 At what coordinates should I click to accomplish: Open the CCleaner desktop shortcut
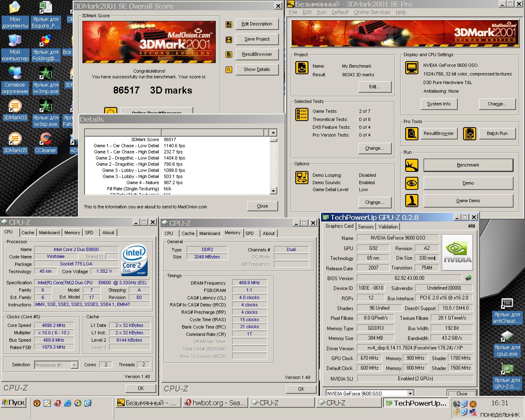(46, 142)
